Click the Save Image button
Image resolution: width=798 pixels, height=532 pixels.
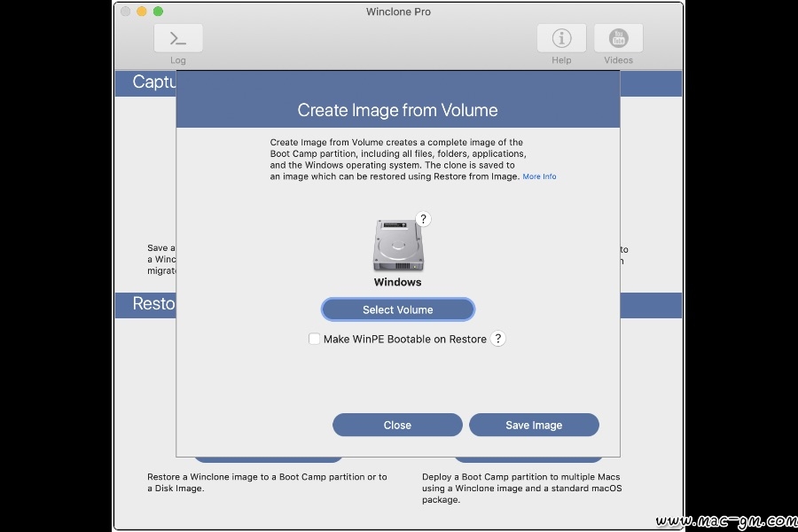(x=534, y=425)
